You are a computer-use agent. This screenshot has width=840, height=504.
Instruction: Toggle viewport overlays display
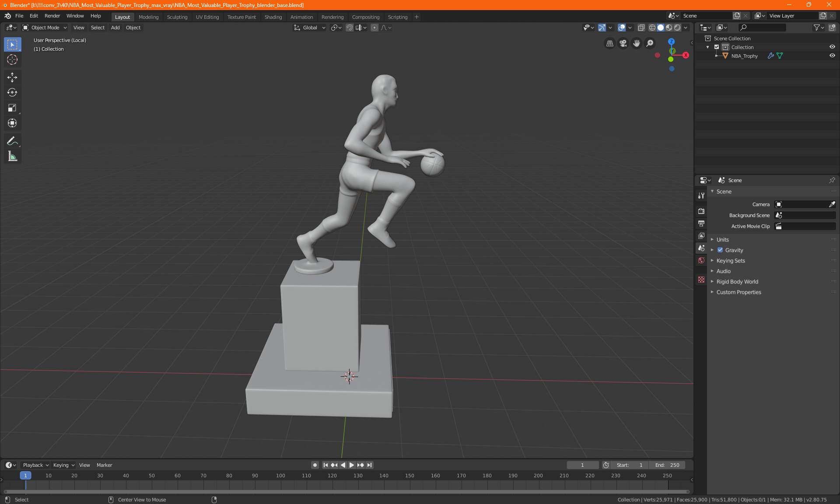point(622,28)
